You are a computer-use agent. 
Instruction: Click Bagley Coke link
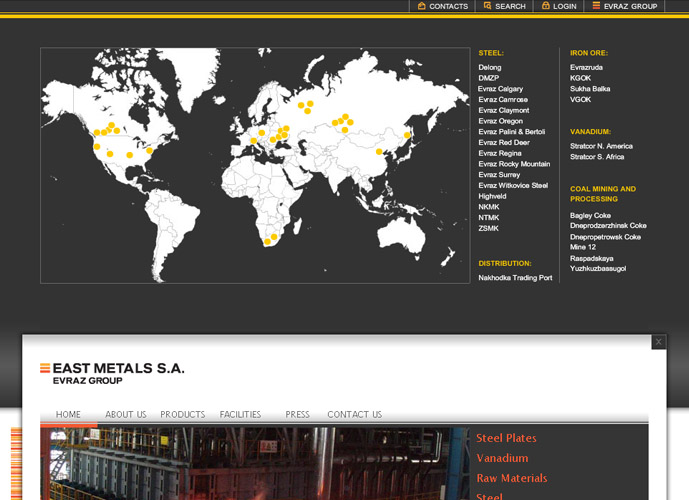(590, 215)
